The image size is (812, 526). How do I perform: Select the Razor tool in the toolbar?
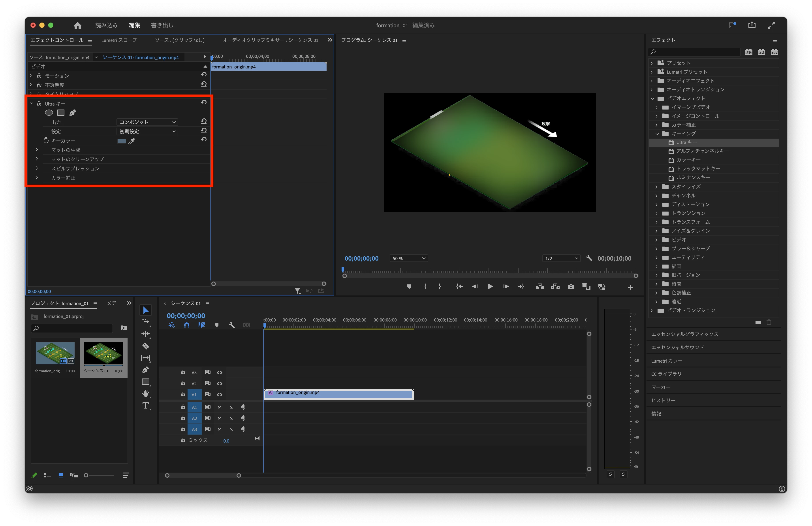(146, 346)
